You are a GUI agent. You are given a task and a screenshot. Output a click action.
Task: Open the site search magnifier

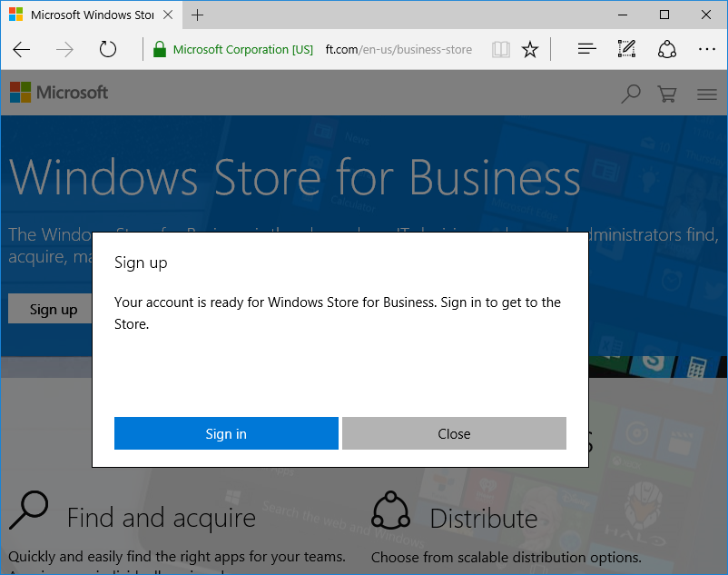[x=630, y=94]
